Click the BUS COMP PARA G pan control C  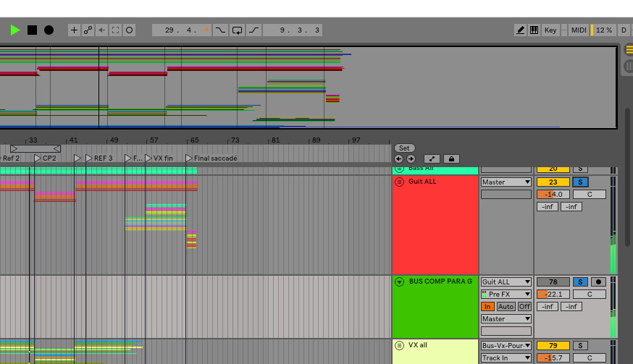590,295
